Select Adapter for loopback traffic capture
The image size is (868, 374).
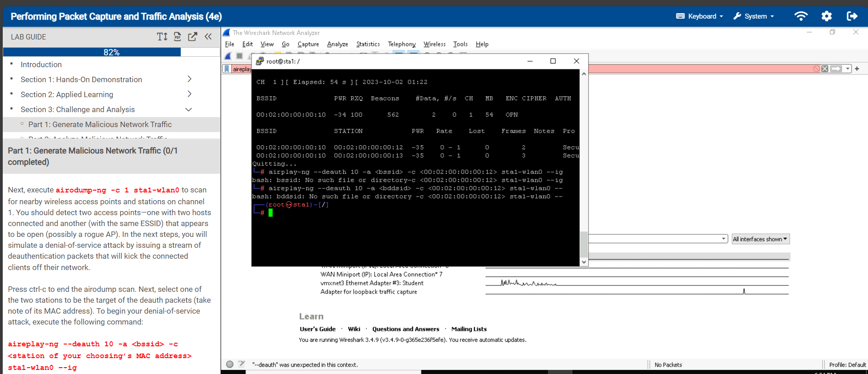(x=369, y=291)
